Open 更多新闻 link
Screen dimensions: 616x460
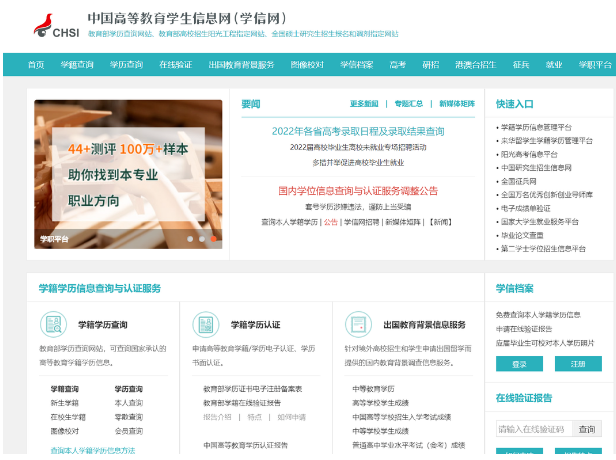(x=364, y=104)
